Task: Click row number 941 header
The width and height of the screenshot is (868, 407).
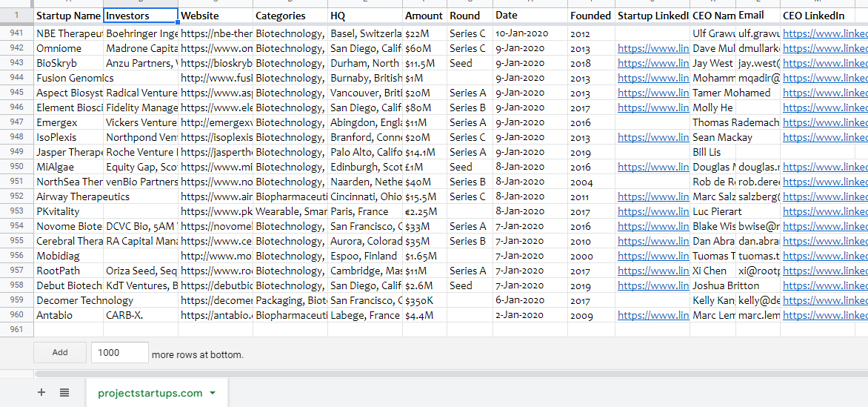Action: pos(16,33)
